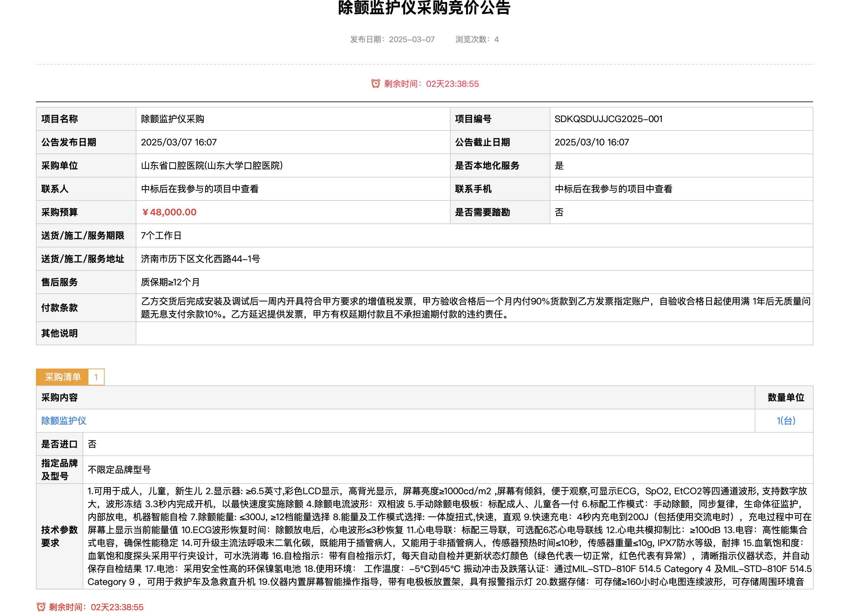
Task: Click the count badge 1 next to 采购清单
Action: pos(96,377)
